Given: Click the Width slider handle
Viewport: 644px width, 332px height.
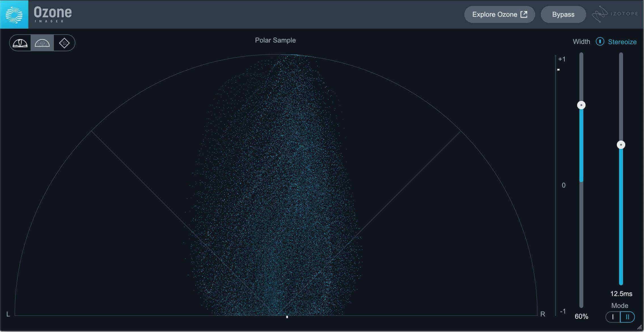Looking at the screenshot, I should [x=581, y=105].
